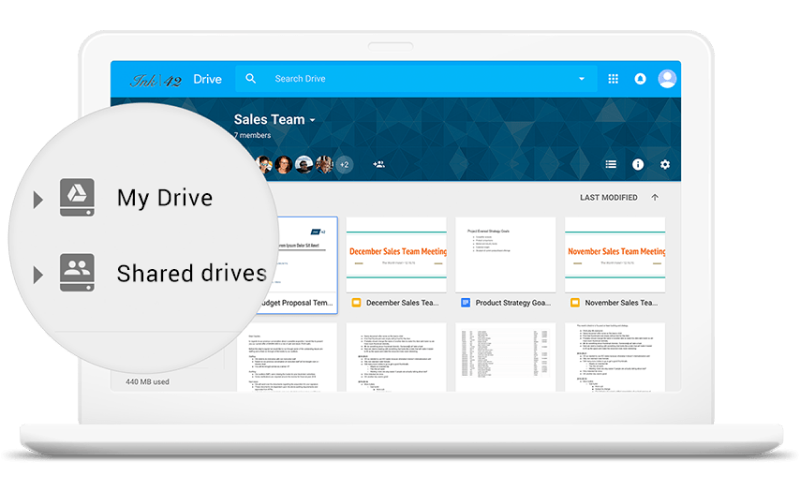The image size is (800, 494).
Task: Expand the My Drive tree arrow
Action: click(38, 200)
